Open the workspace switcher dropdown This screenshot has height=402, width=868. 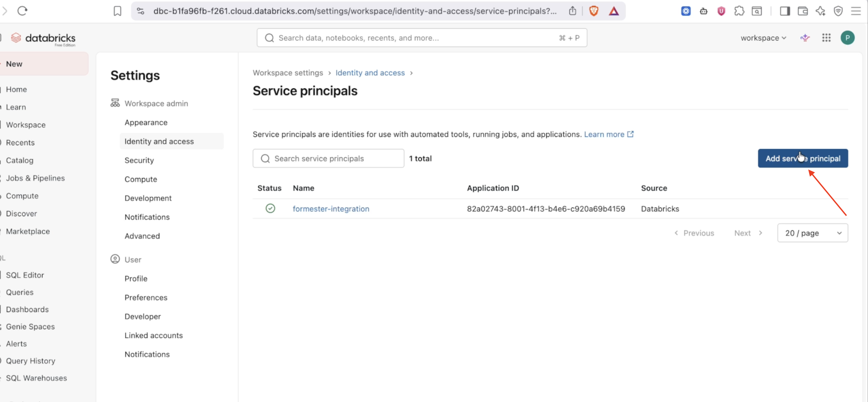coord(763,38)
